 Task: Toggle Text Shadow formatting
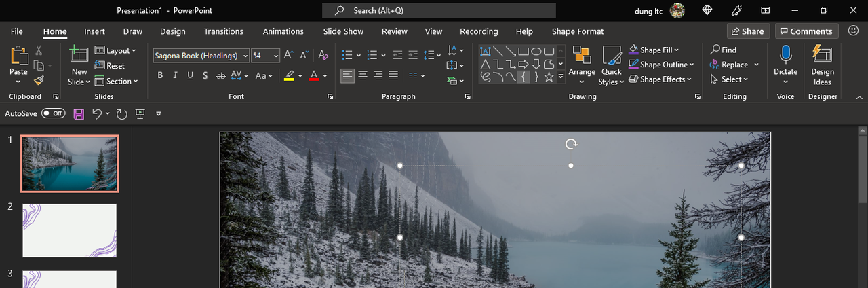[205, 75]
